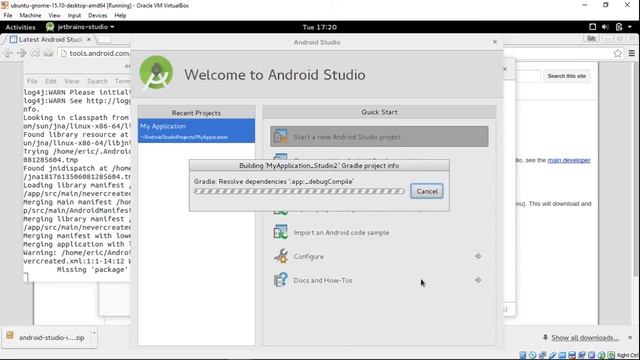Viewport: 640px width, 360px height.
Task: Open the terminal Search menu
Action: click(97, 81)
